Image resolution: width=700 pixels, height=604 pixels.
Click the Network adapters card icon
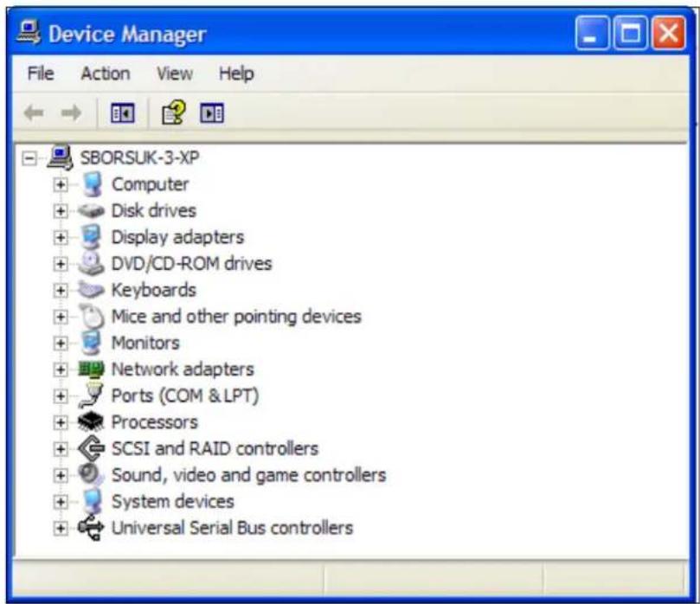coord(91,369)
